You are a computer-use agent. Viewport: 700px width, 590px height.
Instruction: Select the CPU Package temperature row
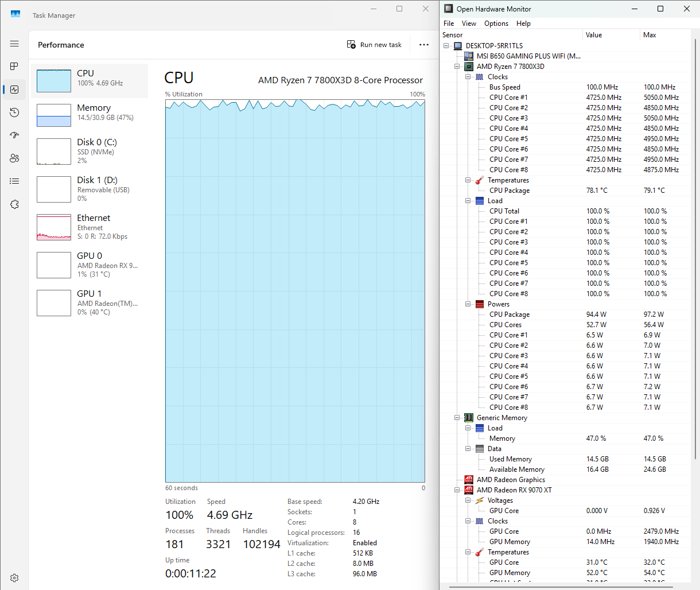[565, 191]
